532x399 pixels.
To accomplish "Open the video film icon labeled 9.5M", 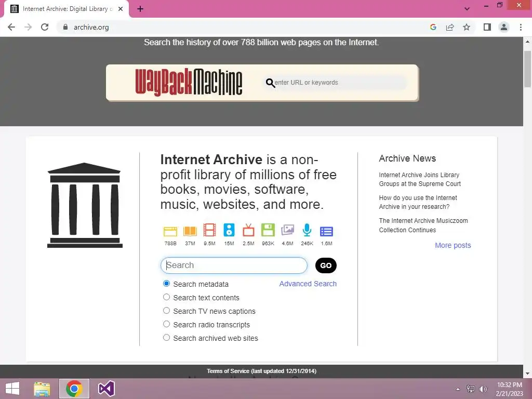I will (x=210, y=230).
